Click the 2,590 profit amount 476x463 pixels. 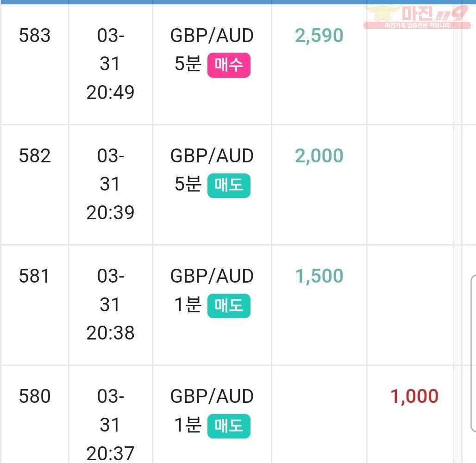pyautogui.click(x=319, y=36)
